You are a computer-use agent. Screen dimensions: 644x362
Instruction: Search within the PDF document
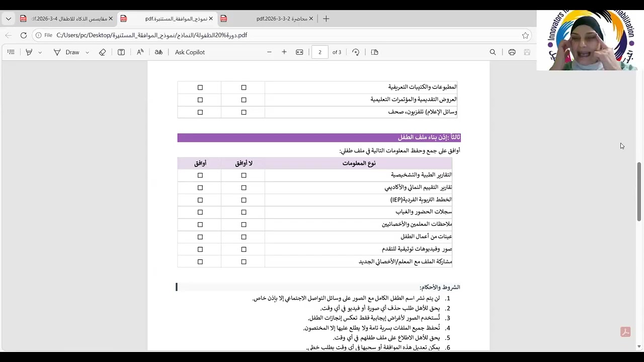point(493,52)
